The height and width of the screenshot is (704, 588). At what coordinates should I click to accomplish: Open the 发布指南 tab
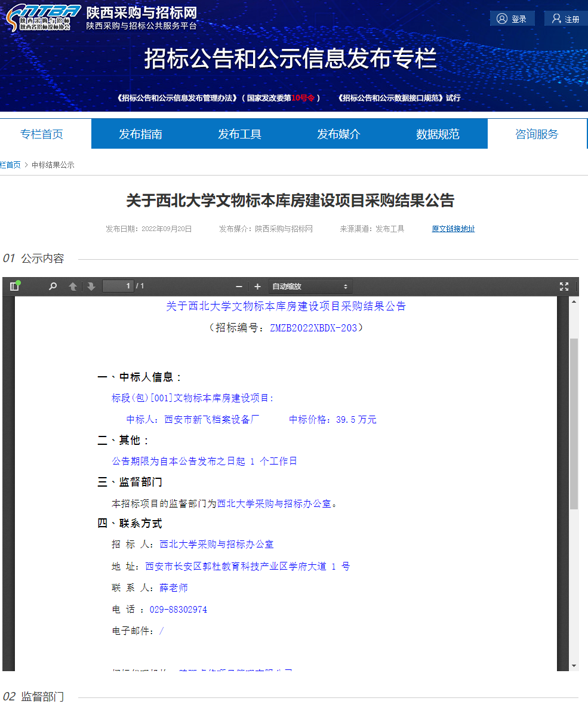click(140, 134)
